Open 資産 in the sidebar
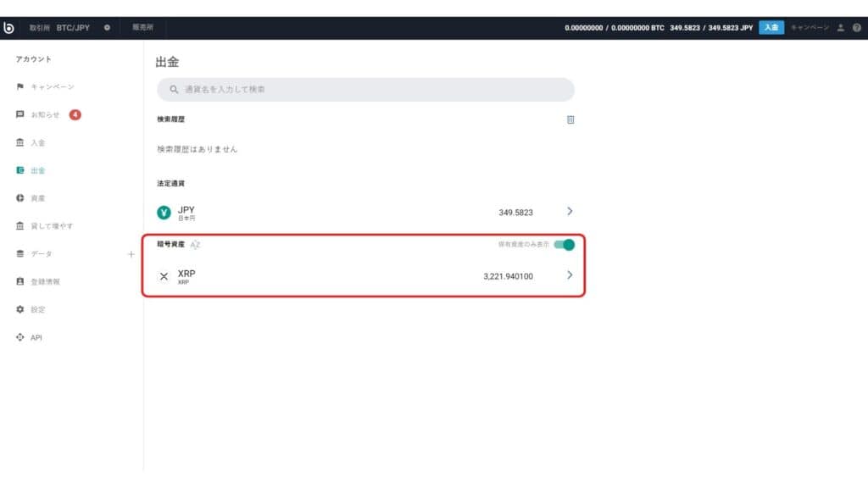Image resolution: width=868 pixels, height=488 pixels. coord(37,198)
